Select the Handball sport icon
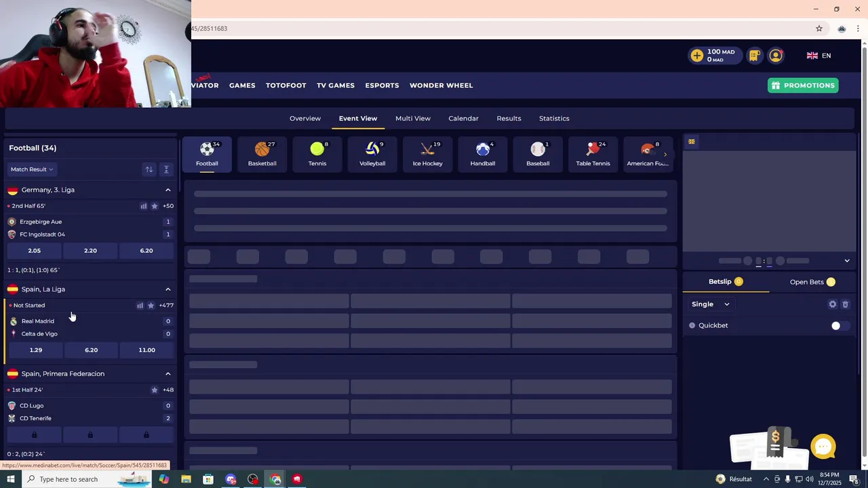 [483, 155]
